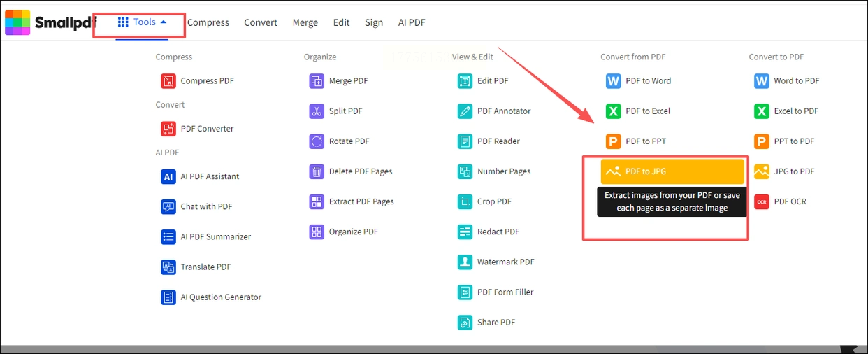868x354 pixels.
Task: Open the Organize PDF link
Action: [354, 232]
